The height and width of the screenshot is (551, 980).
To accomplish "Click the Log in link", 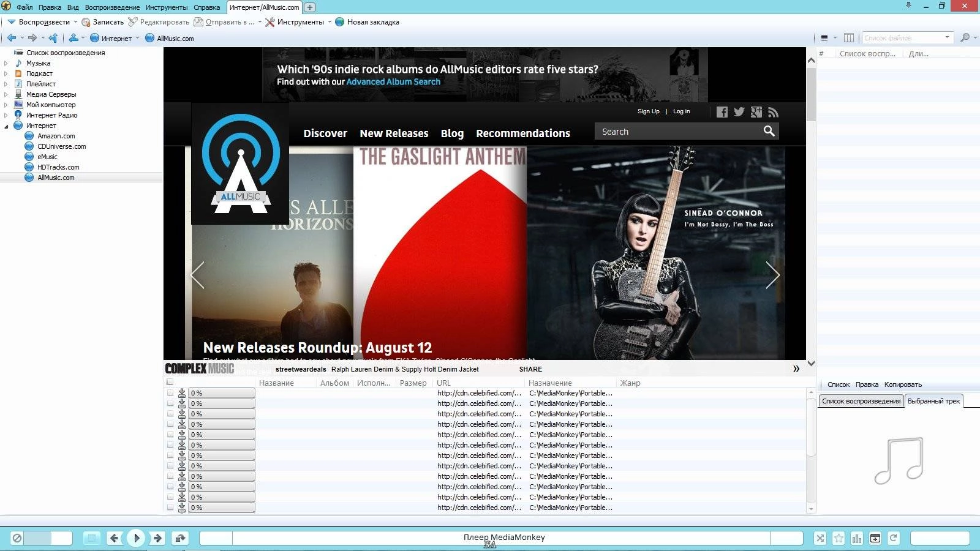I will tap(682, 111).
